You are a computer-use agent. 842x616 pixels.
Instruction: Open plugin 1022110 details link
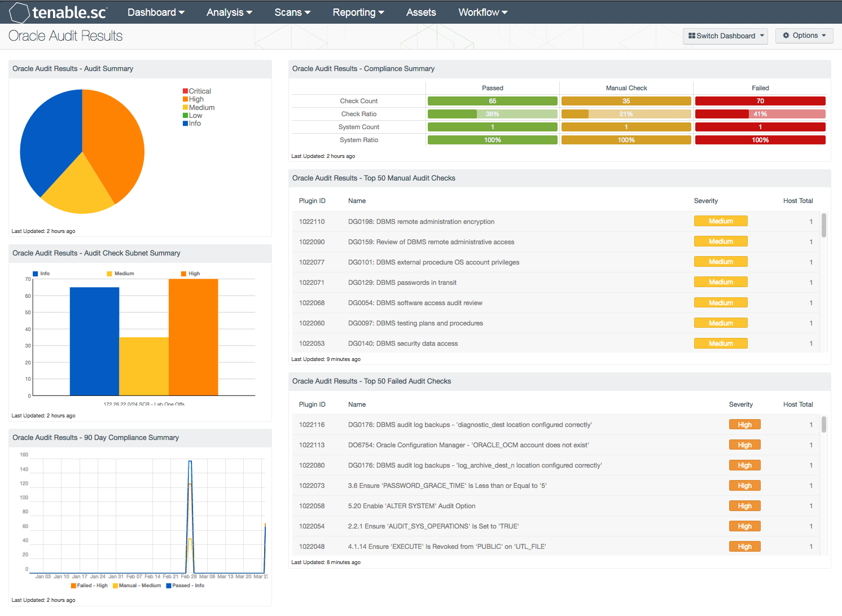click(x=312, y=221)
